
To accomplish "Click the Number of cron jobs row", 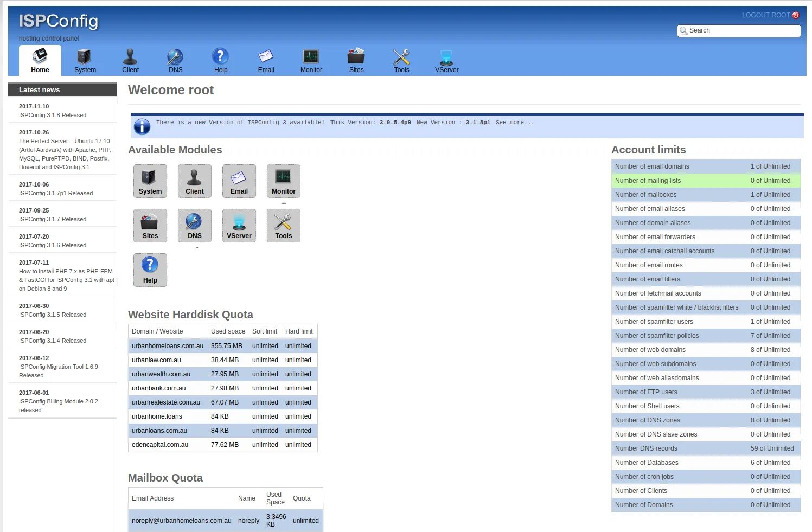I will pos(706,477).
